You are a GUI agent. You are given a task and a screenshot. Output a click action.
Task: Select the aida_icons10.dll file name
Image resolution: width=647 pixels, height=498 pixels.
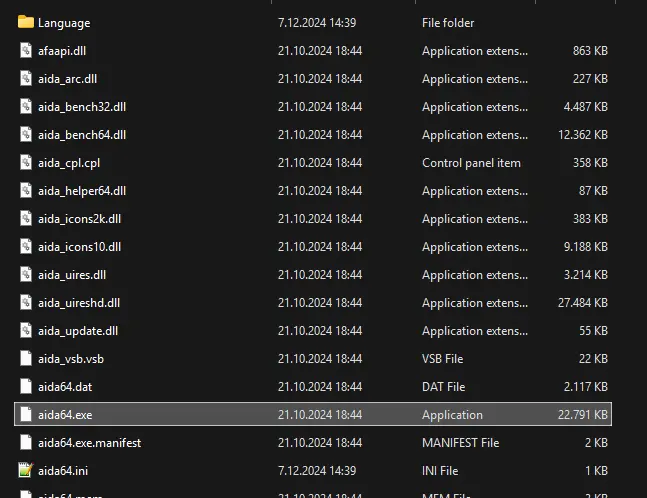click(x=79, y=247)
